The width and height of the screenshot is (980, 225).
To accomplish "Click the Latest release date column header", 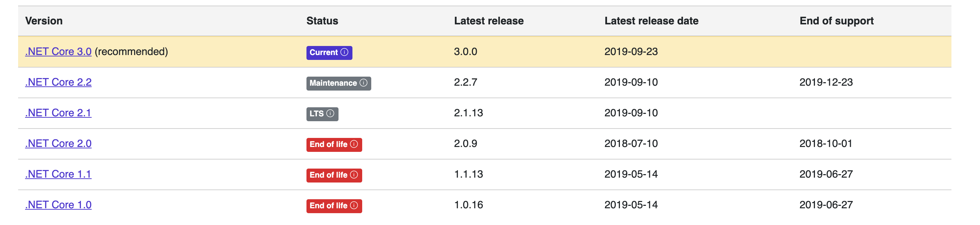I will pos(651,21).
